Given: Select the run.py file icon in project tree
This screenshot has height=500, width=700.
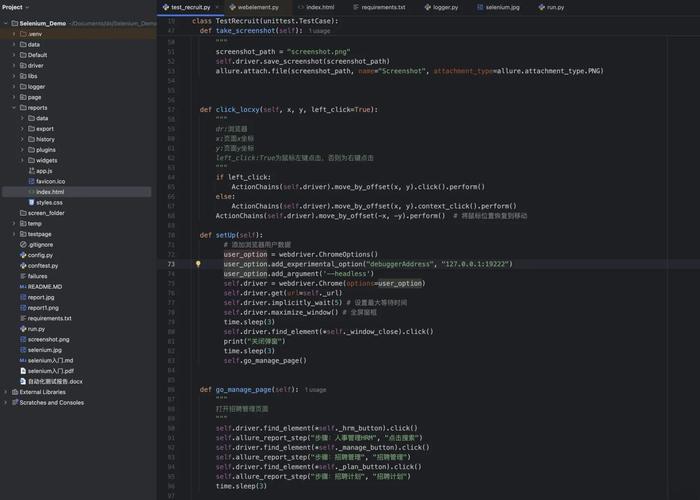Looking at the screenshot, I should click(x=22, y=328).
